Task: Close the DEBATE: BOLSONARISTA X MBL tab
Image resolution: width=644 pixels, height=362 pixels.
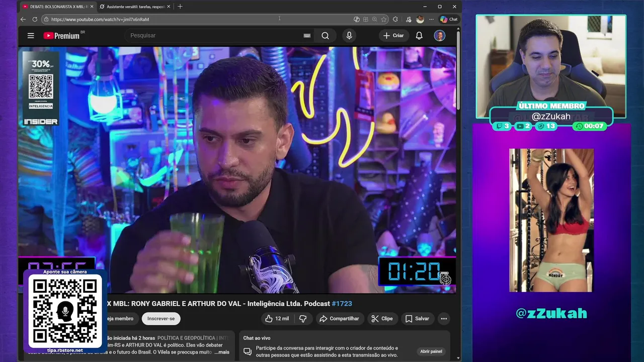Action: coord(92,7)
